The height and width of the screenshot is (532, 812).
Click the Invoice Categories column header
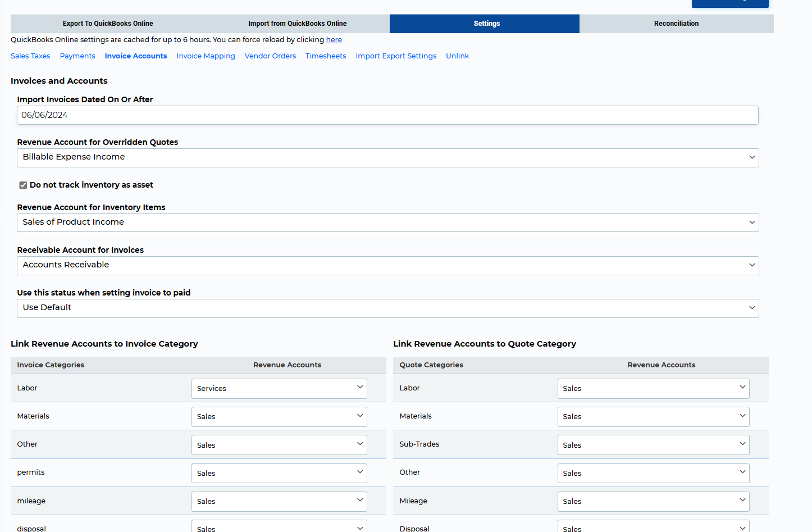tap(51, 365)
